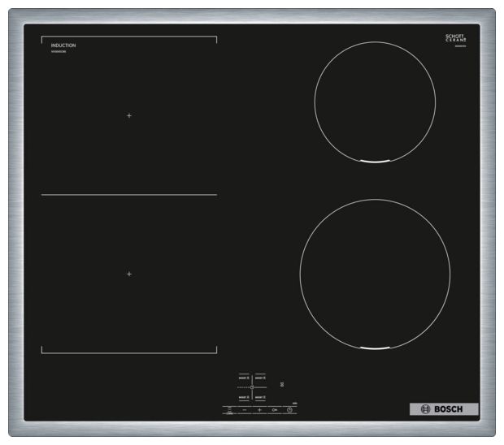
Task: Tap the clock timer button
Action: click(289, 410)
